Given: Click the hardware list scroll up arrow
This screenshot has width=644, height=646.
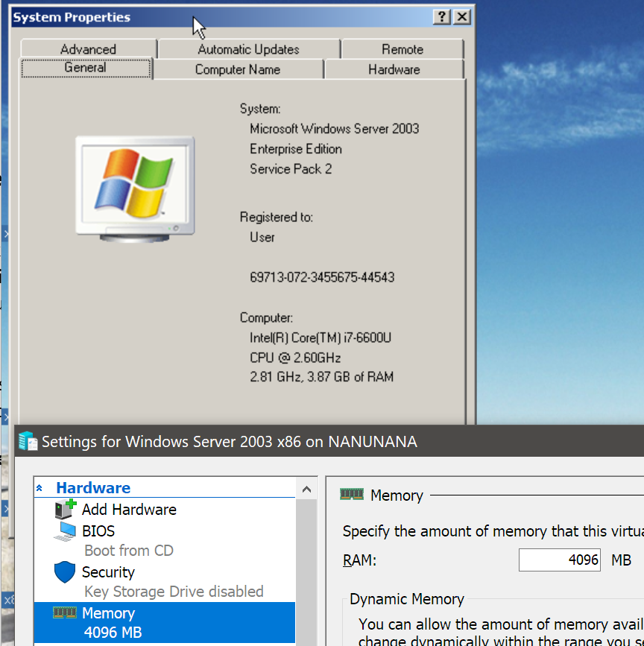Looking at the screenshot, I should (306, 489).
